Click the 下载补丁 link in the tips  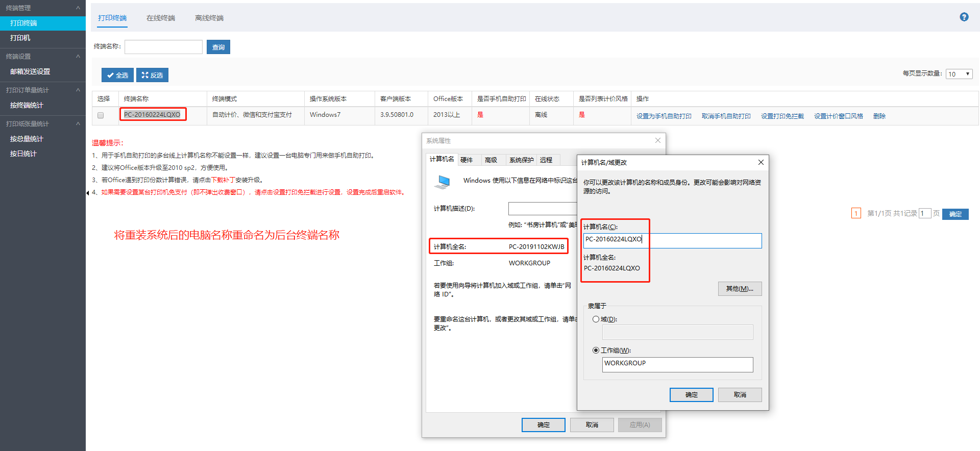point(223,180)
